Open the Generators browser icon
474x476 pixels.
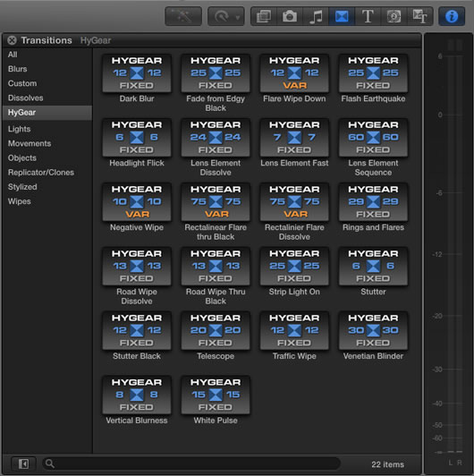pos(394,16)
